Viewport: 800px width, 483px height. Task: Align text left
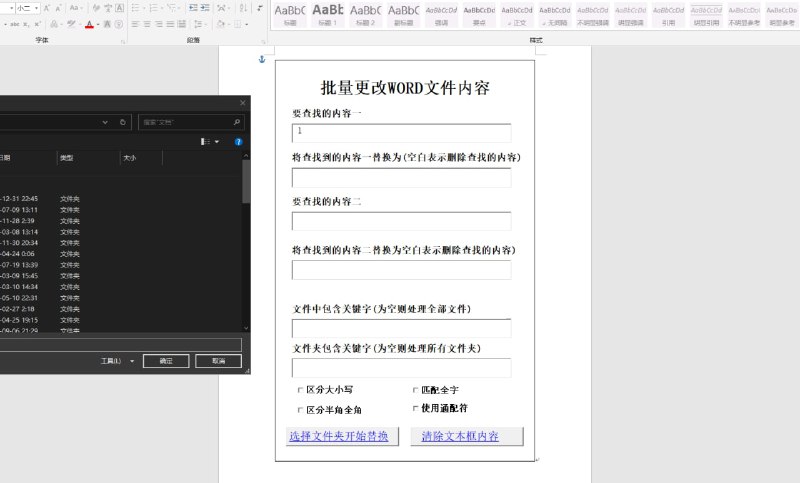click(x=135, y=24)
